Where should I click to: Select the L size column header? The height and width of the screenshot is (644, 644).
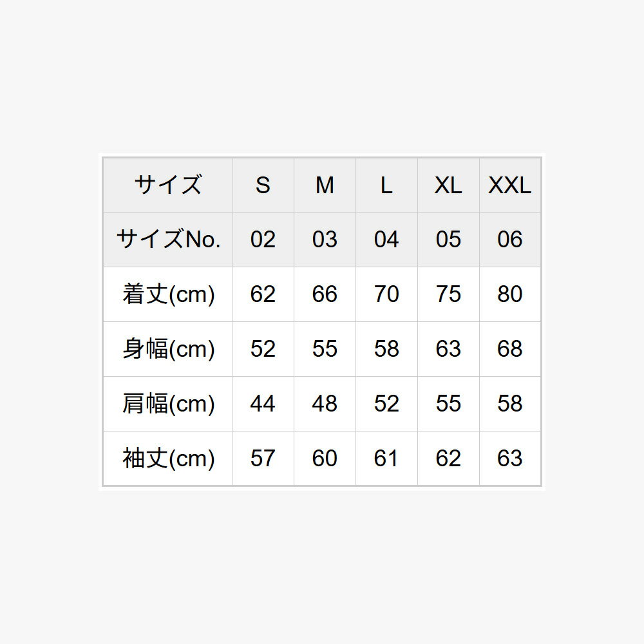click(x=386, y=185)
